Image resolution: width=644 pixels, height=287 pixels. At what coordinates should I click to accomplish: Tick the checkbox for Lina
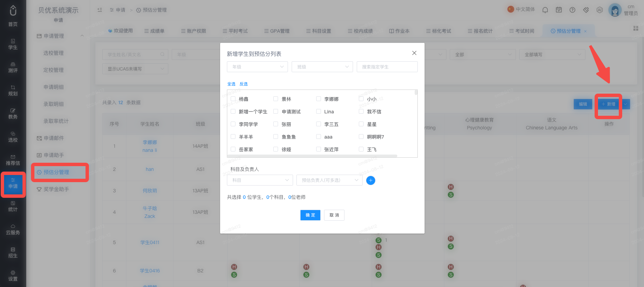[319, 111]
